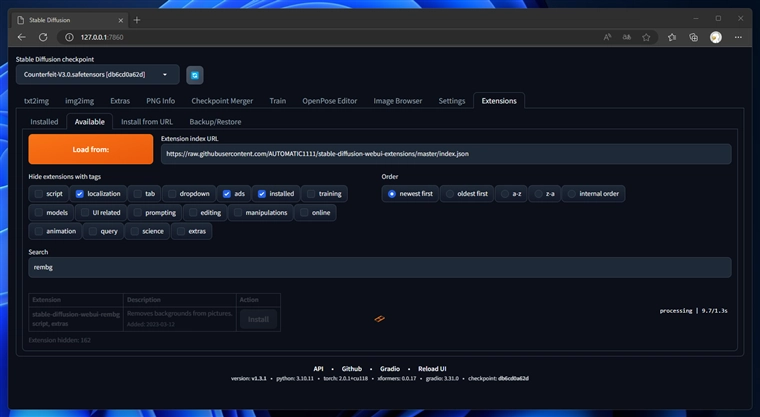The width and height of the screenshot is (760, 417).
Task: Open a new browser tab with plus icon
Action: 137,20
